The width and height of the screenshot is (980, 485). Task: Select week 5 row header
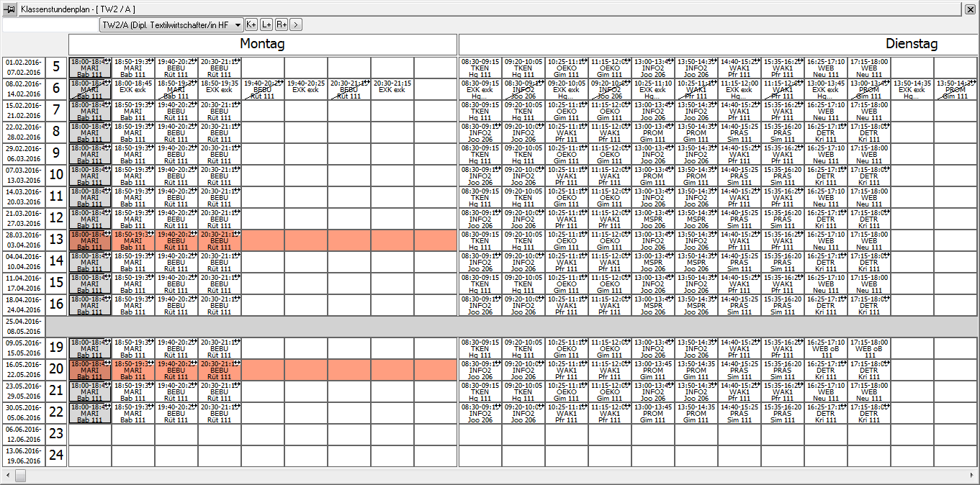pyautogui.click(x=56, y=68)
